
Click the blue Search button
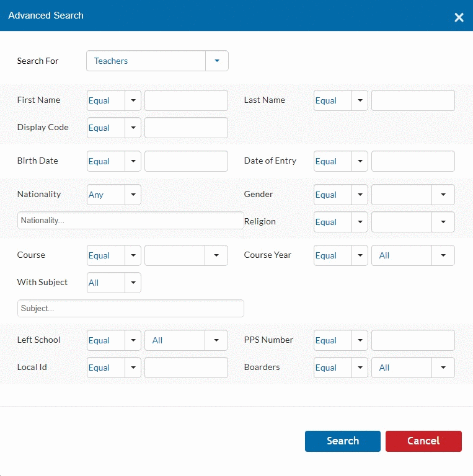(x=342, y=441)
